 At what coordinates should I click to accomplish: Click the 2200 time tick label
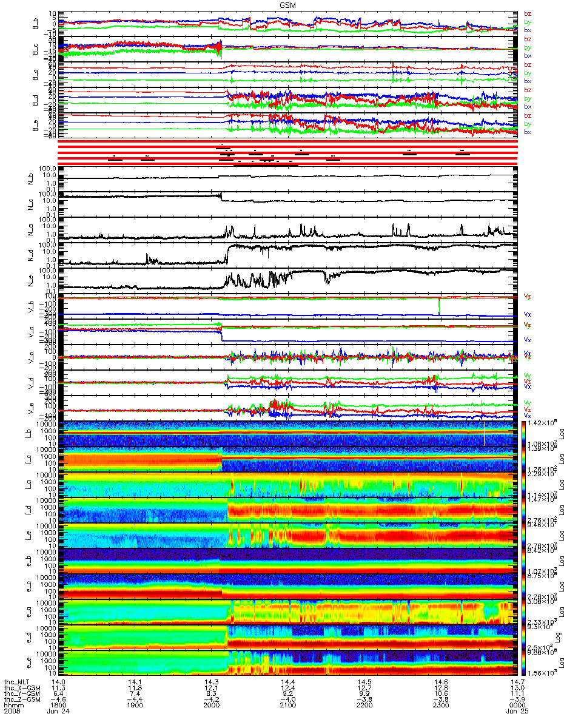[x=364, y=706]
